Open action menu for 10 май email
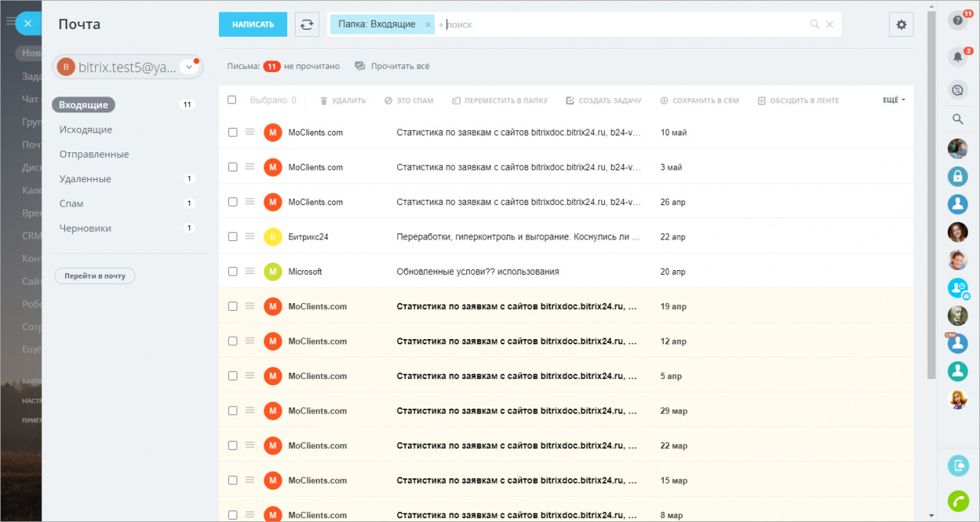 coord(249,132)
